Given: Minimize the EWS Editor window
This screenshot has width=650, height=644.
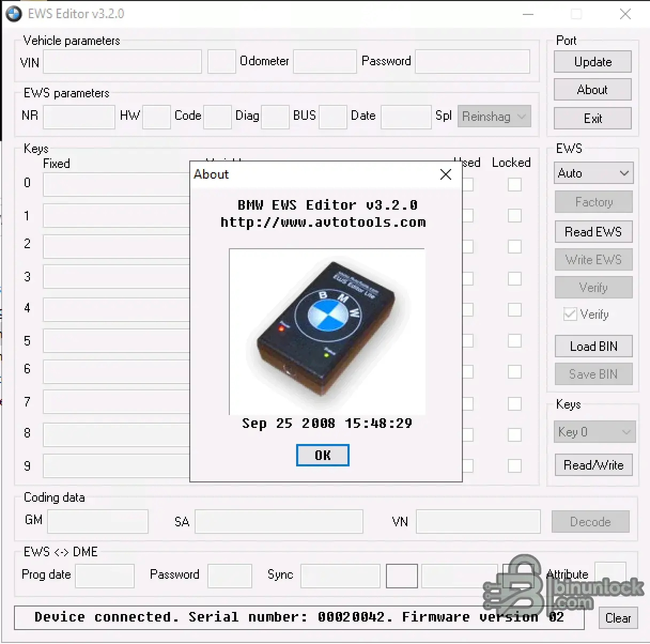Looking at the screenshot, I should (528, 14).
